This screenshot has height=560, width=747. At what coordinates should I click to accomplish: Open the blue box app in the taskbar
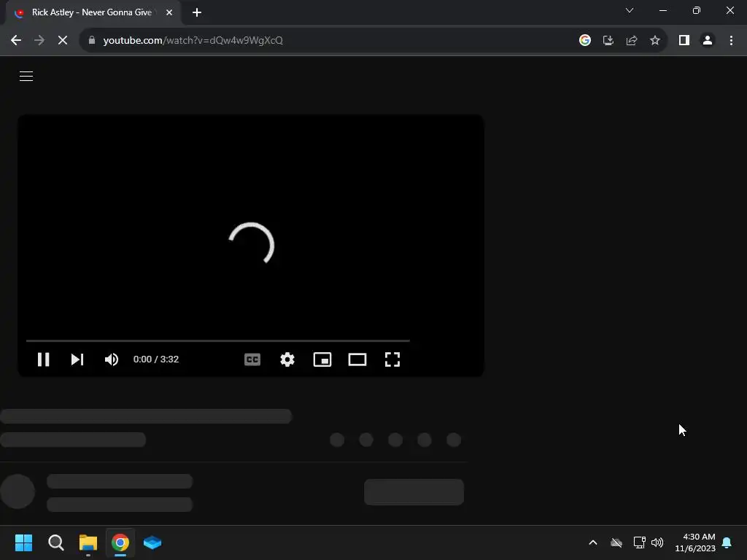click(x=152, y=542)
